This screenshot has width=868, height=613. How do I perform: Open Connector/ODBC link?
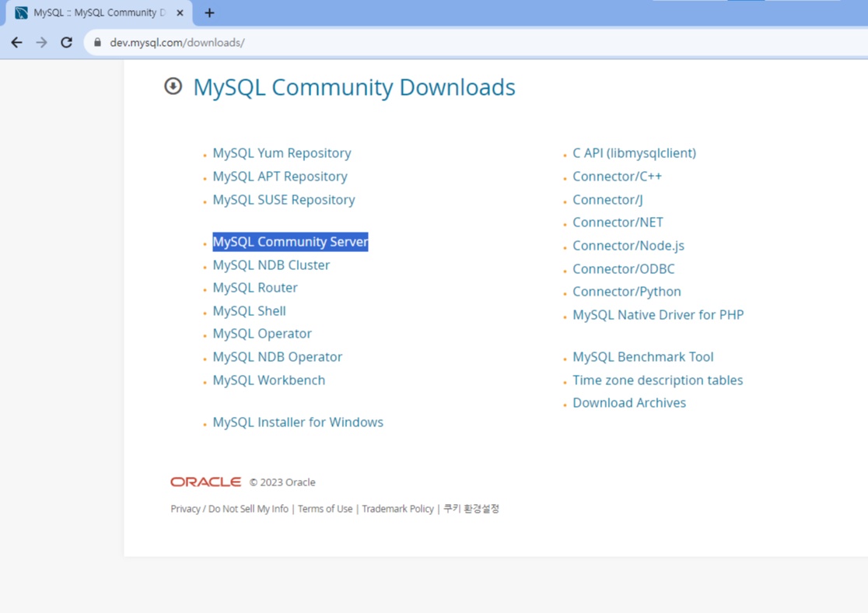pos(624,268)
